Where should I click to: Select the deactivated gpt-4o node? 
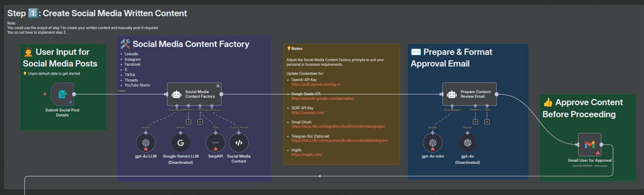[467, 143]
